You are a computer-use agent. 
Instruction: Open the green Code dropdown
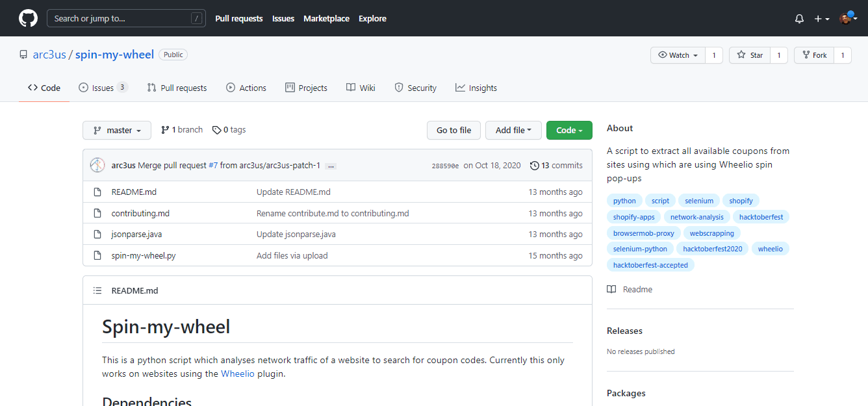[x=569, y=130]
